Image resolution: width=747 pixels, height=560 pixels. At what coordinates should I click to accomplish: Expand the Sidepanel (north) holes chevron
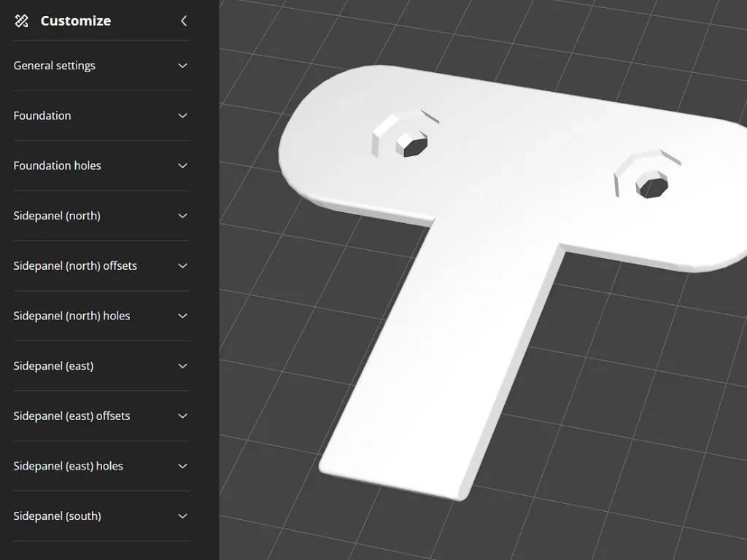(182, 316)
